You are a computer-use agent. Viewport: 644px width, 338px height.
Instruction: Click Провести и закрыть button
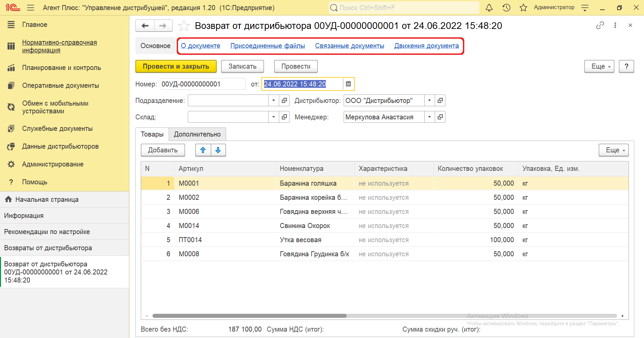click(x=176, y=66)
